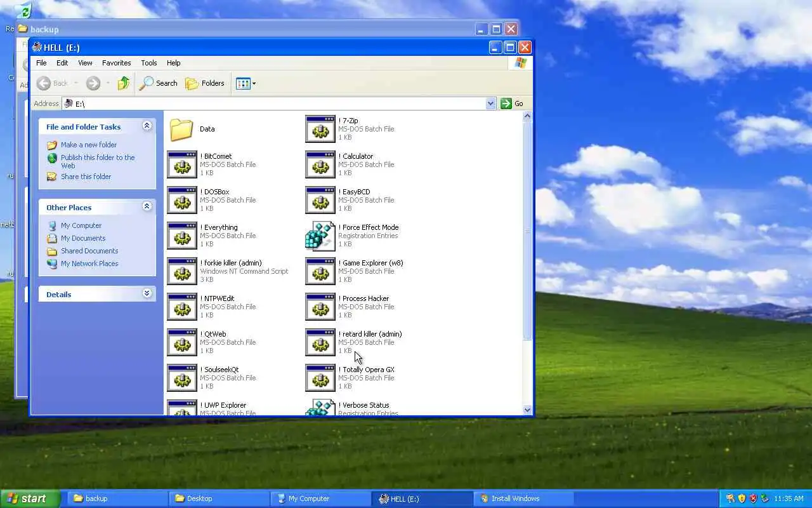Switch to My Computer taskbar button
Image resolution: width=812 pixels, height=508 pixels.
[x=321, y=498]
